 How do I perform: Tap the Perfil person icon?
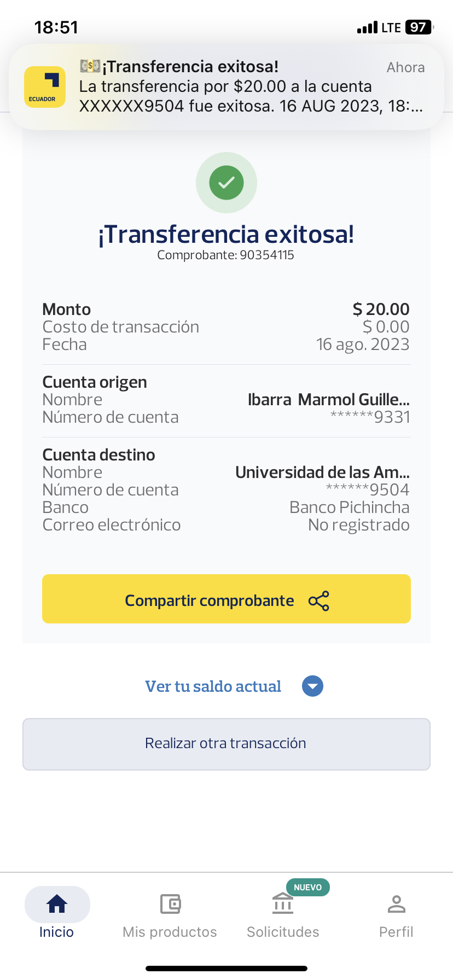396,904
